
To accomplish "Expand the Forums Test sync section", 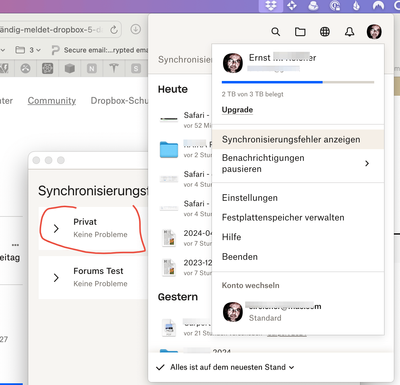I will (56, 277).
